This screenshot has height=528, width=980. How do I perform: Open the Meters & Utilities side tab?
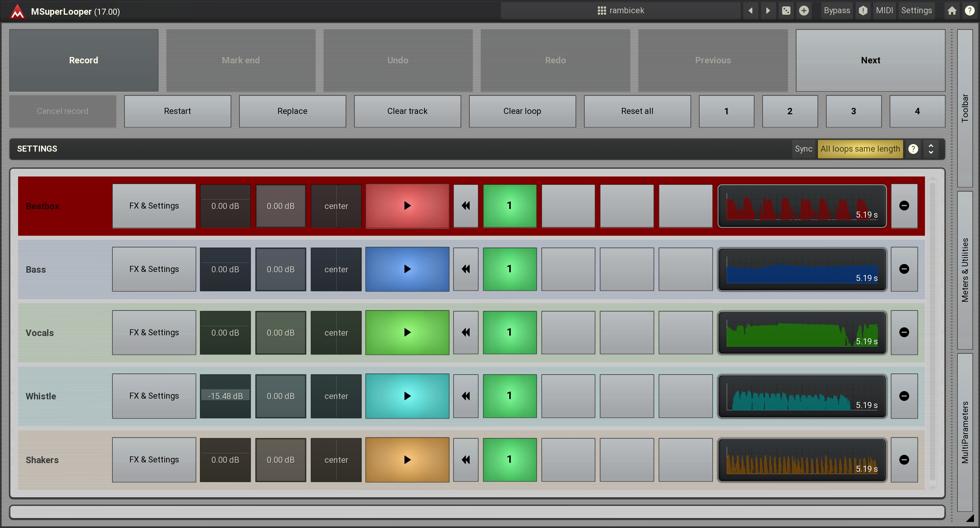pos(965,270)
